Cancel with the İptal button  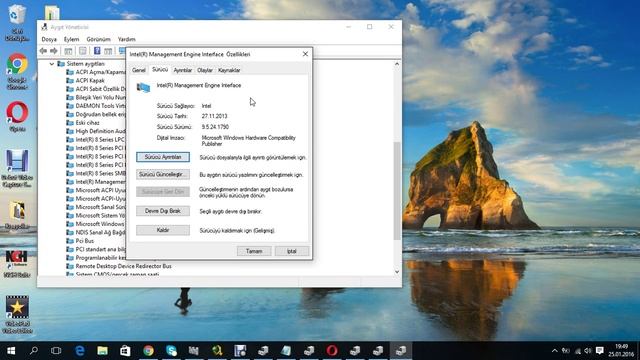click(x=292, y=251)
